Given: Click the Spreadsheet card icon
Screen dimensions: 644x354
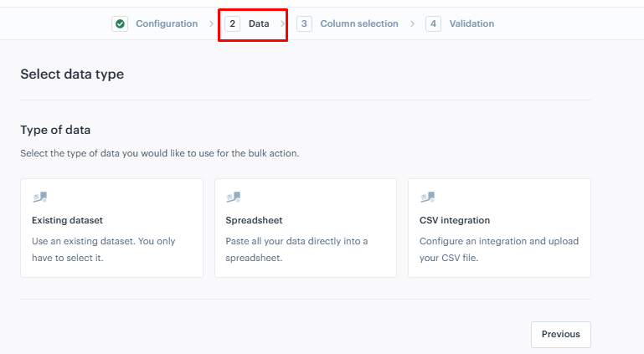Looking at the screenshot, I should [234, 198].
